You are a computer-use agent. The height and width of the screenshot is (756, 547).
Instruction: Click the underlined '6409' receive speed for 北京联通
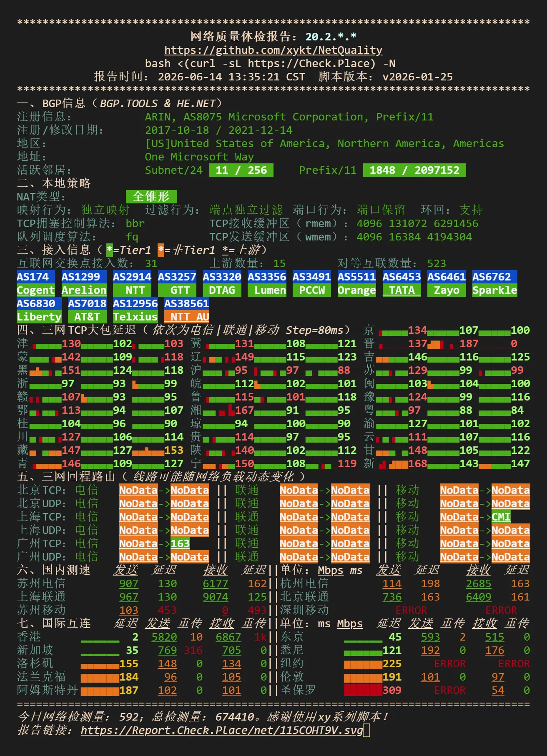pos(479,597)
